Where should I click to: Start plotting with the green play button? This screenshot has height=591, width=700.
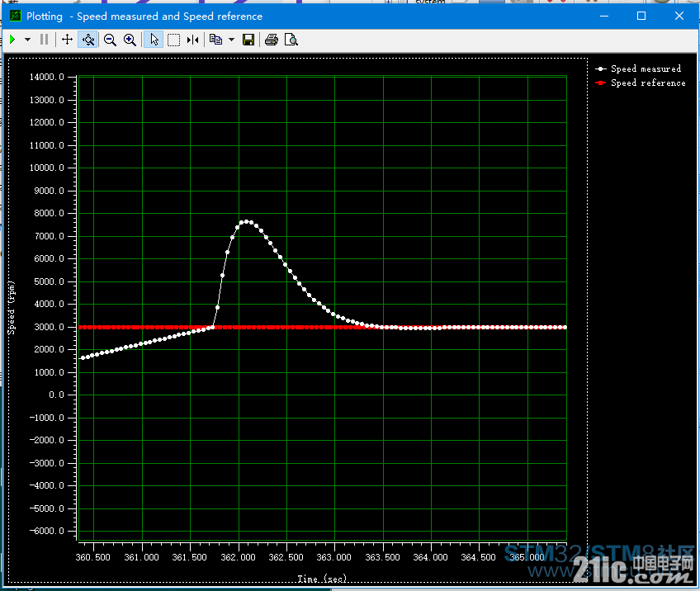pyautogui.click(x=12, y=40)
